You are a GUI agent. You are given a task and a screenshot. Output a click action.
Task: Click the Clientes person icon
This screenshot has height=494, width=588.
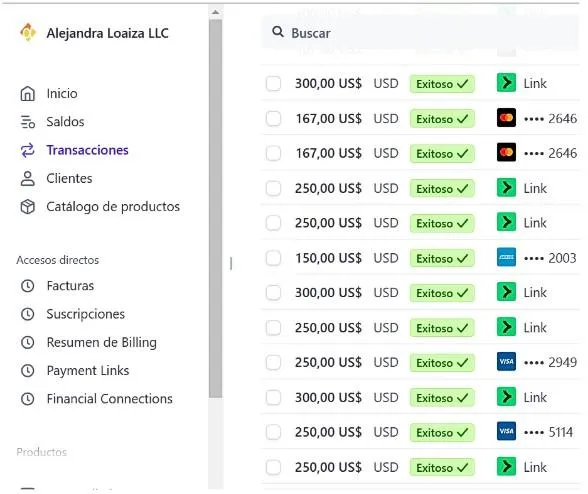pyautogui.click(x=27, y=179)
